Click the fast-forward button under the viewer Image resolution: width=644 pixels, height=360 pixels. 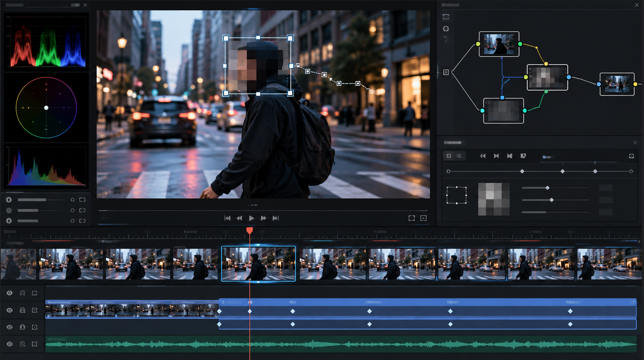pos(263,218)
